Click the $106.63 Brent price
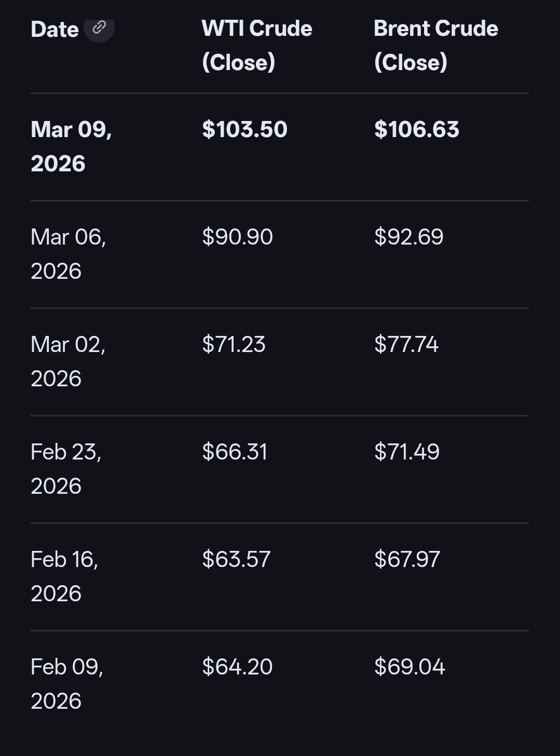 pyautogui.click(x=416, y=129)
